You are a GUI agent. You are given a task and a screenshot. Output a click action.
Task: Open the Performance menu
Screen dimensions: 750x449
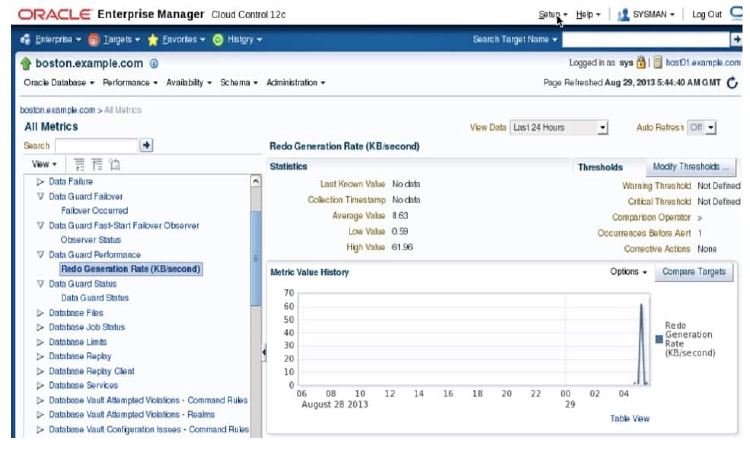[130, 83]
